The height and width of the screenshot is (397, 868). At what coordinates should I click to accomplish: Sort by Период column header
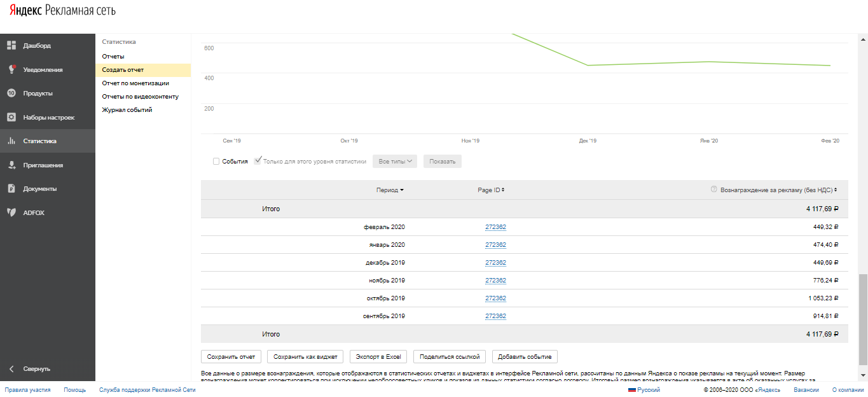[390, 190]
